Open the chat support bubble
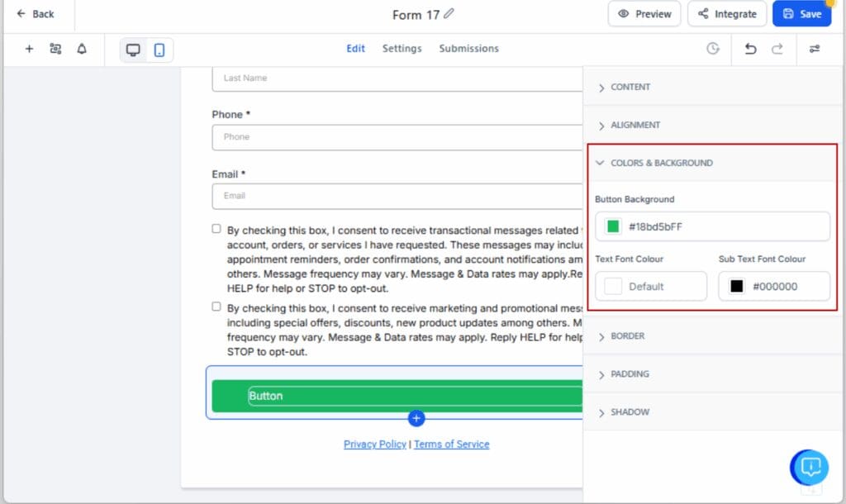 [809, 467]
